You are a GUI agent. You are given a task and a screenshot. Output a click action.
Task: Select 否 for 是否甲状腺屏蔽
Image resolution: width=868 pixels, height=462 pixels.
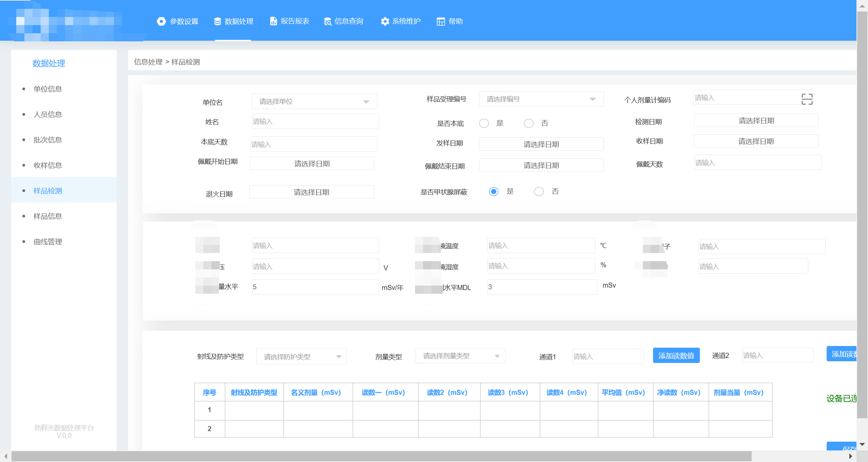(539, 192)
